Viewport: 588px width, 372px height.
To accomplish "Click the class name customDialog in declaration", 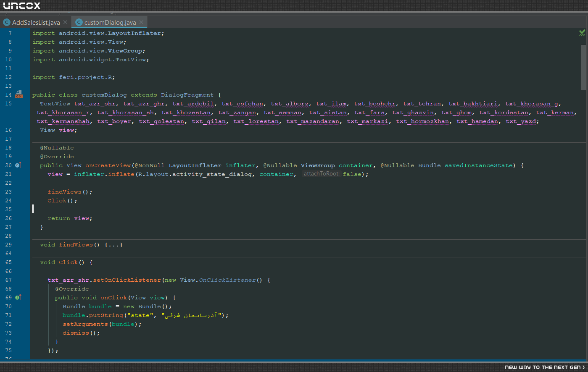I will [104, 95].
